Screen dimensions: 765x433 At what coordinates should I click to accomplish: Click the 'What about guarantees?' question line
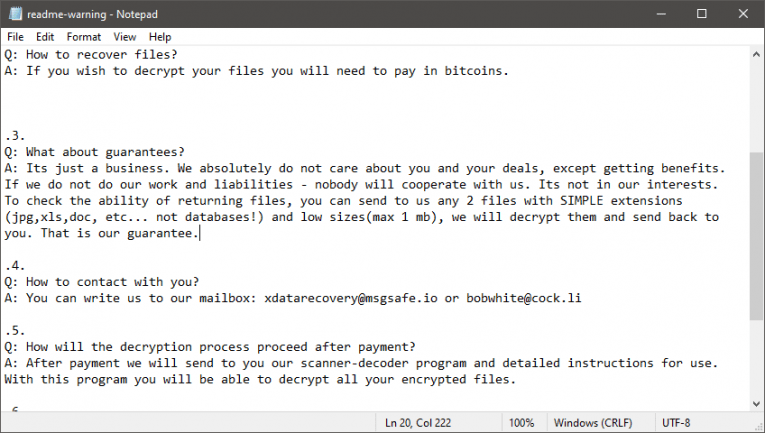click(x=102, y=152)
